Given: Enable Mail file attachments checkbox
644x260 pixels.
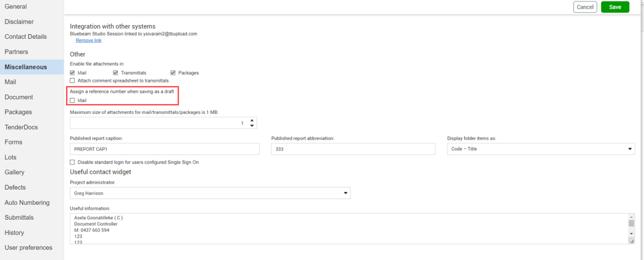Looking at the screenshot, I should tap(73, 72).
